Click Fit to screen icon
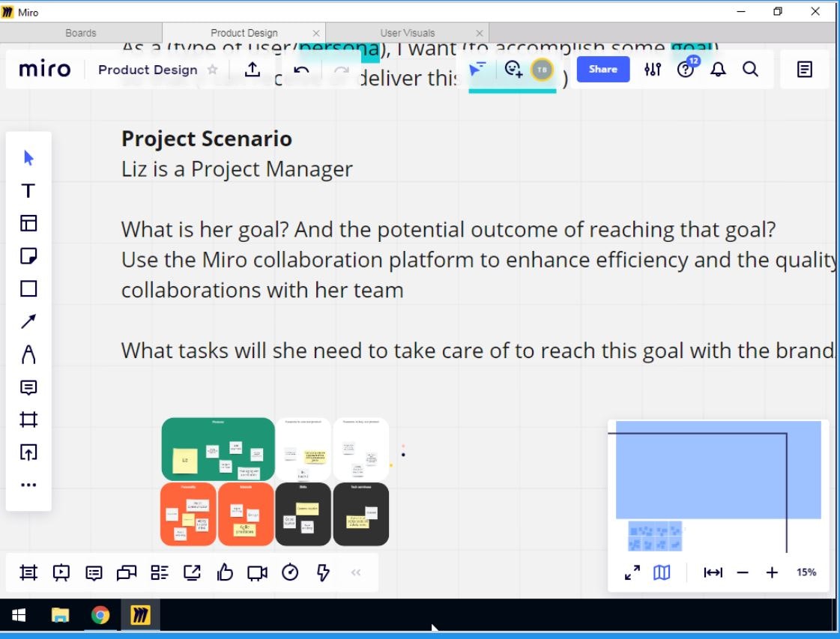This screenshot has width=840, height=639. coord(713,572)
